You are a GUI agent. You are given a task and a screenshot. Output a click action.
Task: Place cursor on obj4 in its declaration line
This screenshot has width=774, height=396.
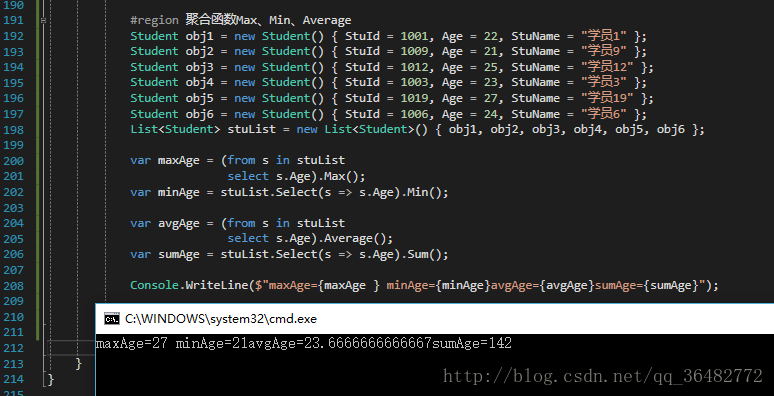coord(199,82)
